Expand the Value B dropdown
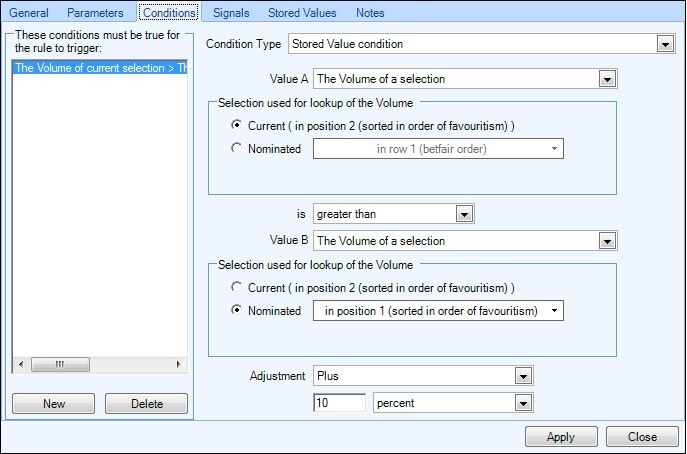This screenshot has height=454, width=687. click(x=607, y=241)
